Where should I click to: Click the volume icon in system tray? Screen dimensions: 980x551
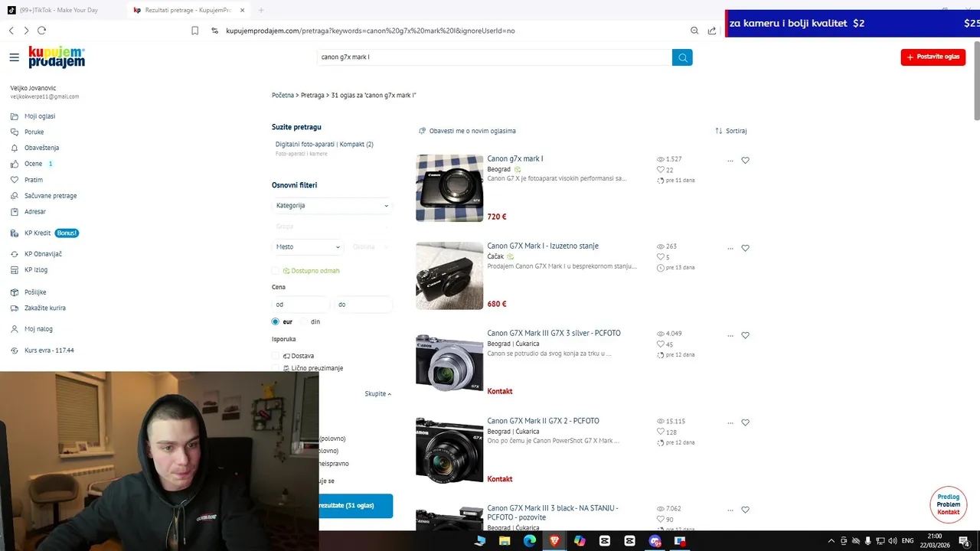893,540
